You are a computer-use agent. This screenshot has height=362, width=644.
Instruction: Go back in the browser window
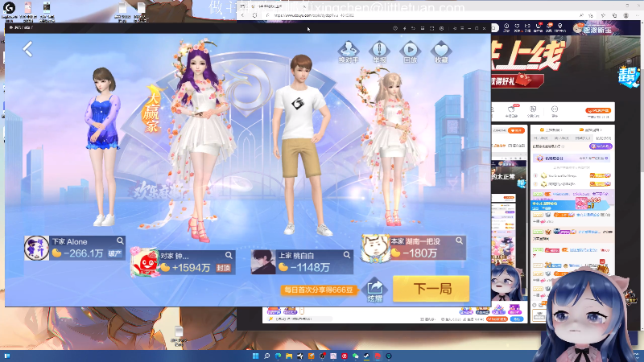coord(243,15)
